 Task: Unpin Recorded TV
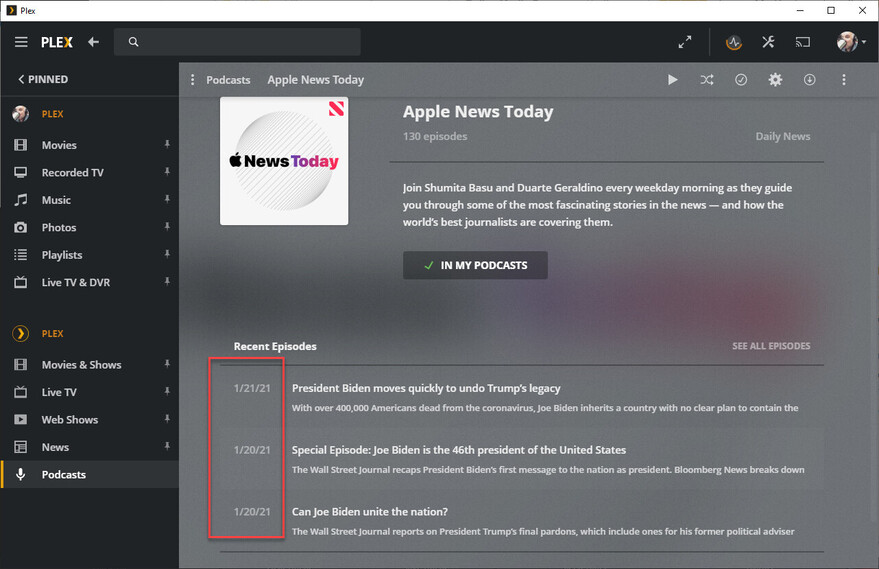167,172
